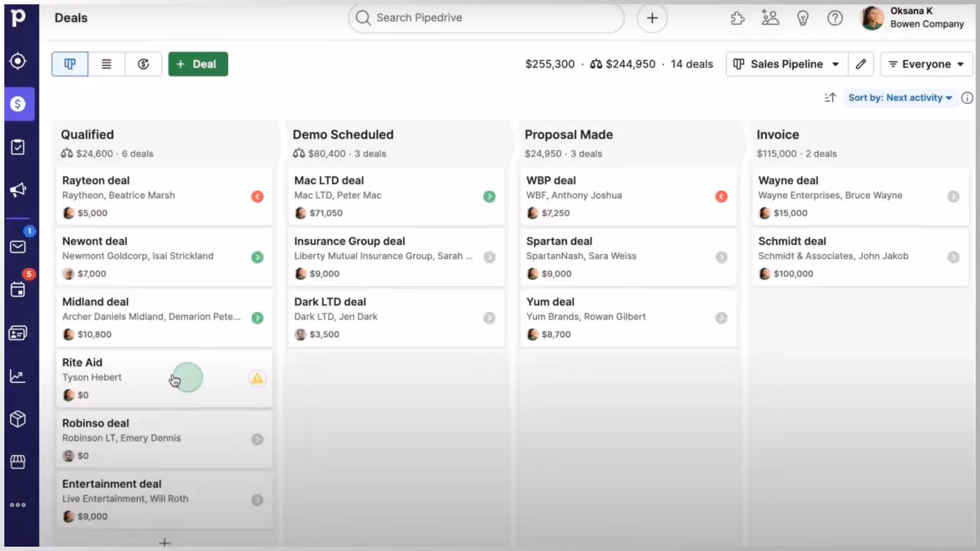Click gray activity icon on Insurance Group deal
This screenshot has height=551, width=980.
[x=489, y=257]
